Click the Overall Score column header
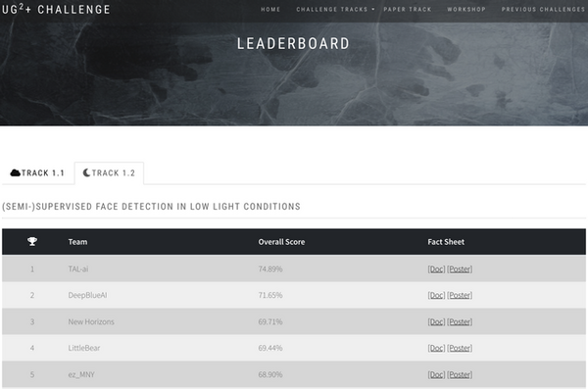The height and width of the screenshot is (389, 588). pyautogui.click(x=281, y=242)
